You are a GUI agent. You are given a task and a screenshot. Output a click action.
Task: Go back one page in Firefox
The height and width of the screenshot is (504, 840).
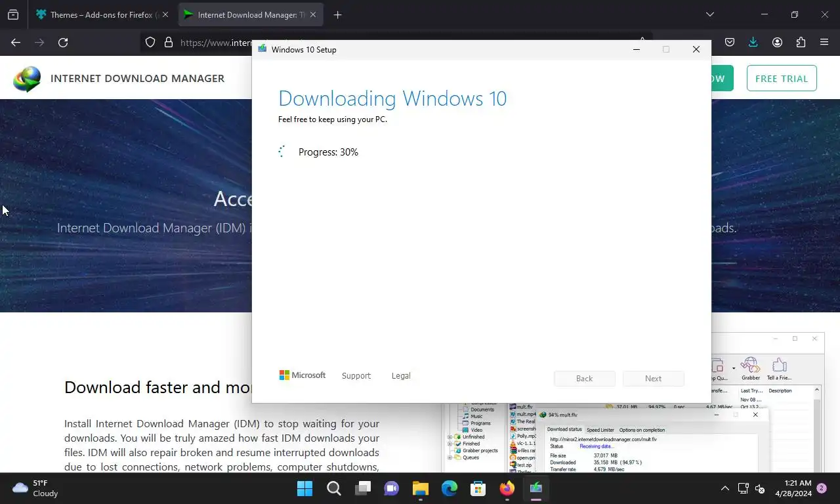(x=16, y=43)
